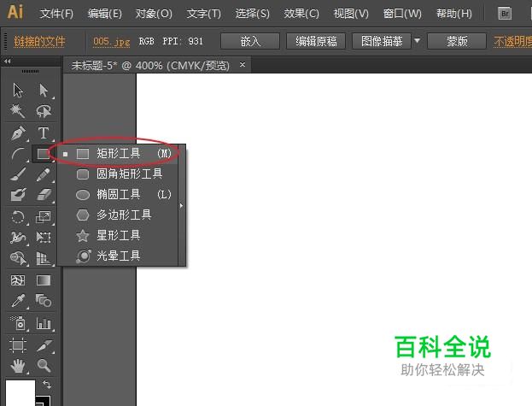Select the Perspective Grid tool
The width and height of the screenshot is (532, 406).
point(44,258)
